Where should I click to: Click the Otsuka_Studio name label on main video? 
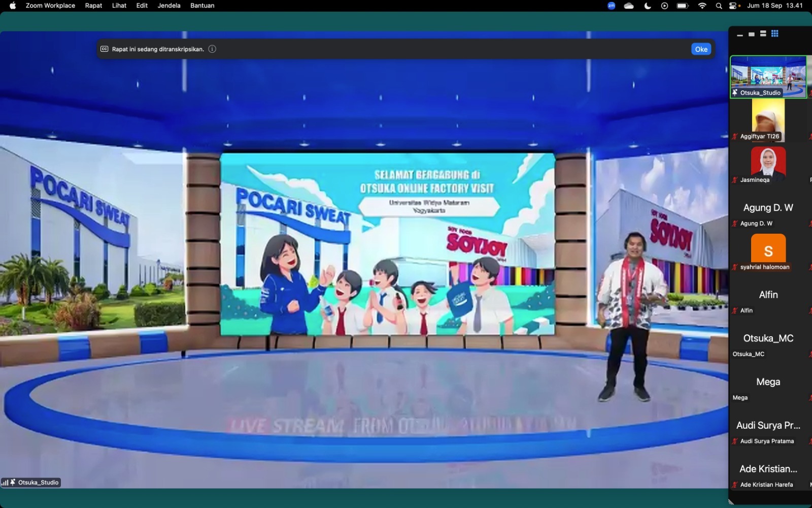tap(39, 483)
